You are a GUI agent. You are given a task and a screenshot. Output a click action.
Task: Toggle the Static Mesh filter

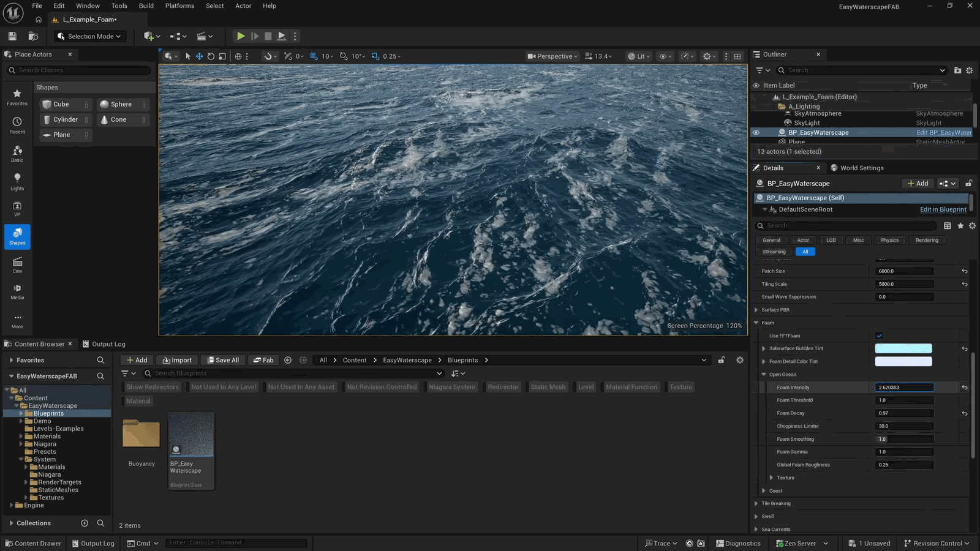pos(548,387)
